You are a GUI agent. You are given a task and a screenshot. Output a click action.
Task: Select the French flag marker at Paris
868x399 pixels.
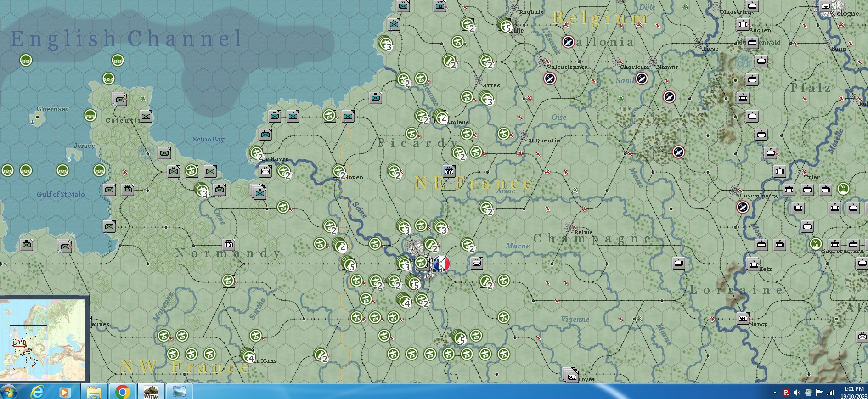(x=441, y=264)
